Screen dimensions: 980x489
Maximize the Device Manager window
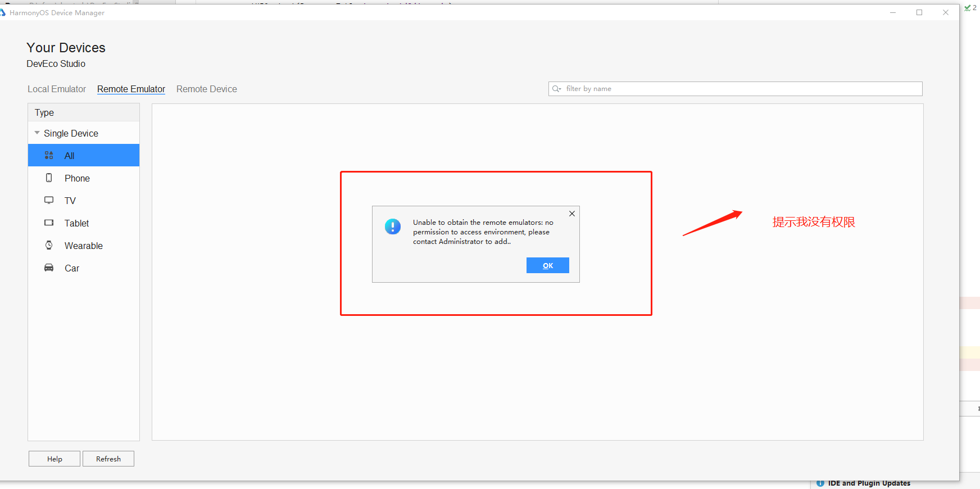click(x=919, y=12)
